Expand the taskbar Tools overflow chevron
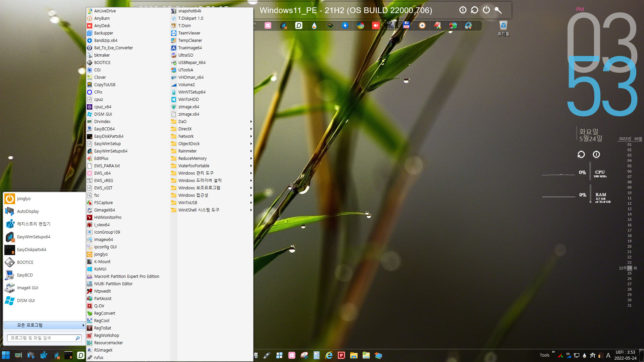644x362 pixels. (x=553, y=352)
